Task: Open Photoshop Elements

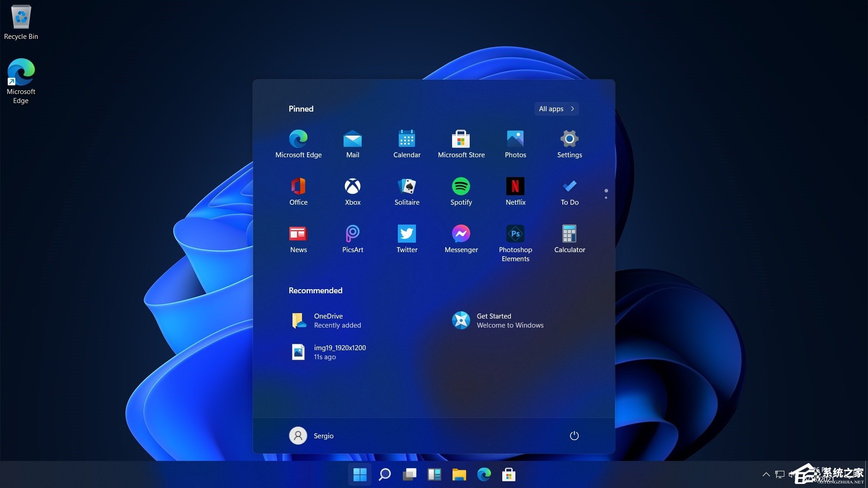Action: (515, 234)
